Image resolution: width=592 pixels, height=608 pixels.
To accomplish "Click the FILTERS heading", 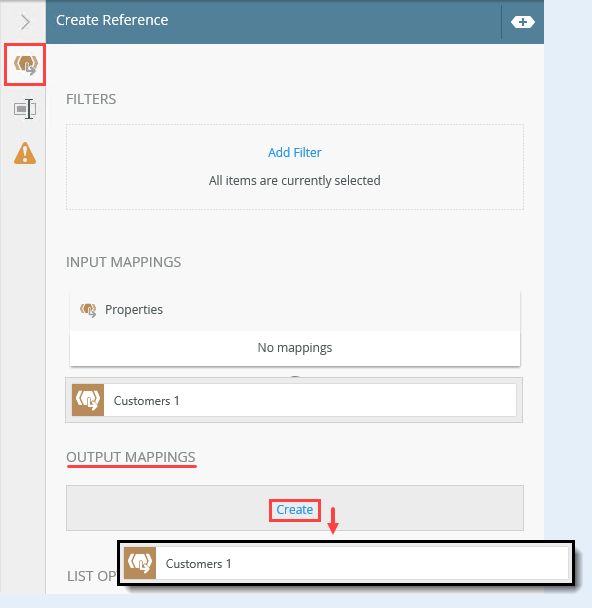I will pos(91,99).
